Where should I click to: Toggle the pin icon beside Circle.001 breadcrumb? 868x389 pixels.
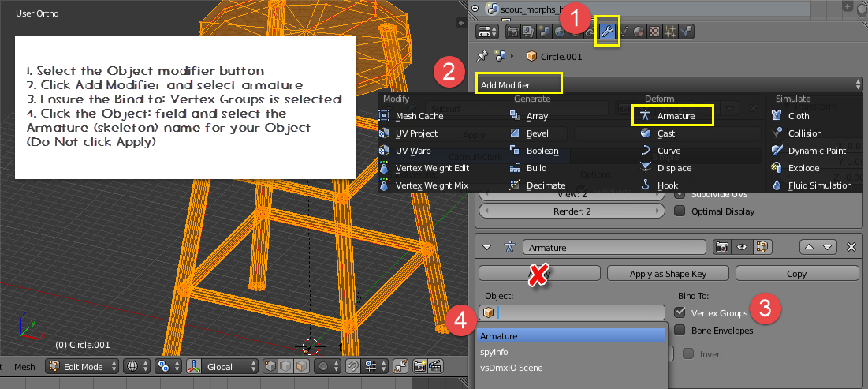click(482, 56)
